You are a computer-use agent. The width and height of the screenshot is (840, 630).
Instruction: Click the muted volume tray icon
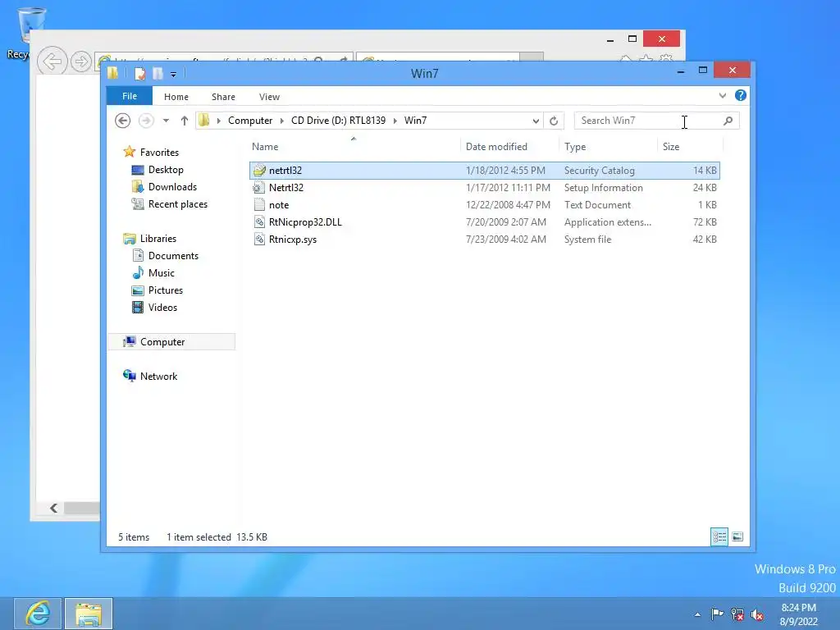[757, 614]
